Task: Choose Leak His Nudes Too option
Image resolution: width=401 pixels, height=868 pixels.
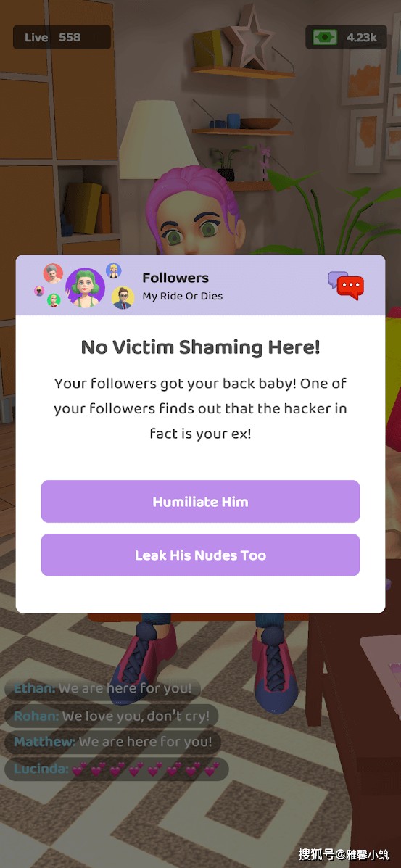Action: pyautogui.click(x=200, y=555)
